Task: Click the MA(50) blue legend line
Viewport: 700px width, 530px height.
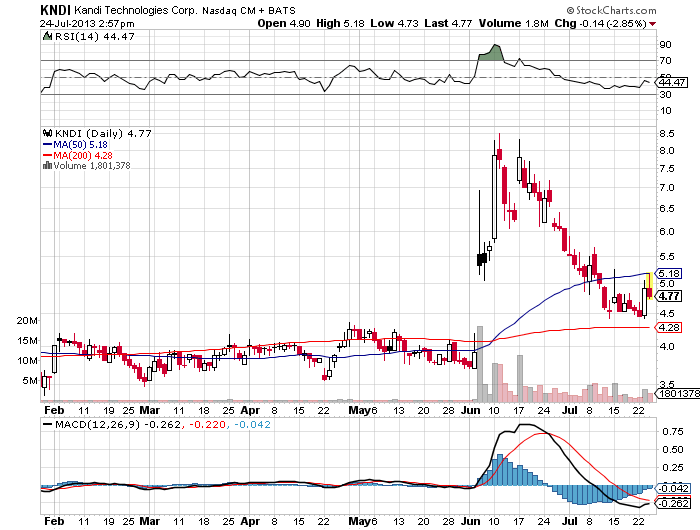Action: [x=47, y=144]
